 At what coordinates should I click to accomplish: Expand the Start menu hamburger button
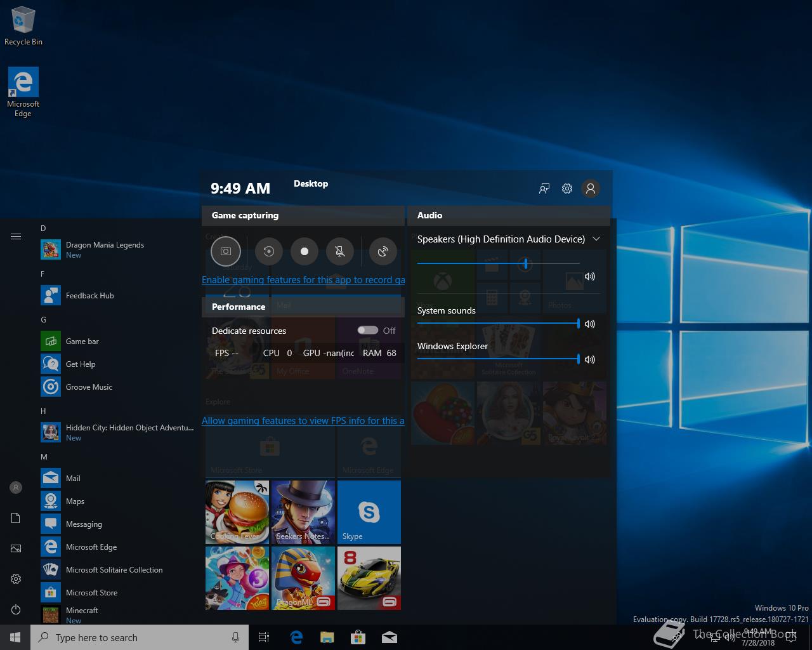(16, 236)
